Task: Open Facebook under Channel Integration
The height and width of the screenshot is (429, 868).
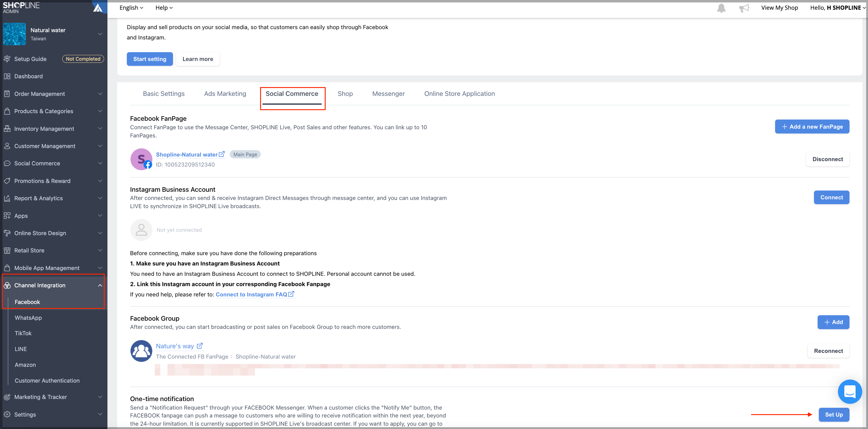Action: click(x=27, y=302)
